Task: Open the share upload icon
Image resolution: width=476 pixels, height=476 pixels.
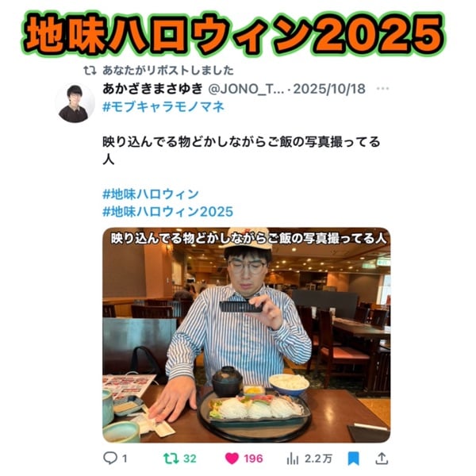Action: point(382,458)
